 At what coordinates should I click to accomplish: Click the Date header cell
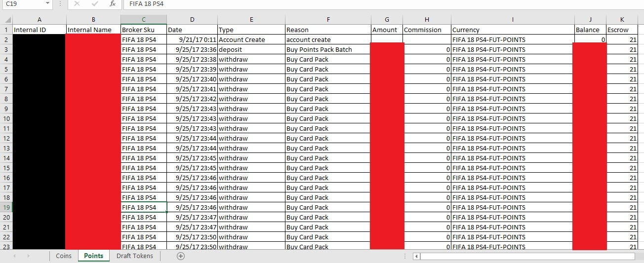click(x=192, y=30)
